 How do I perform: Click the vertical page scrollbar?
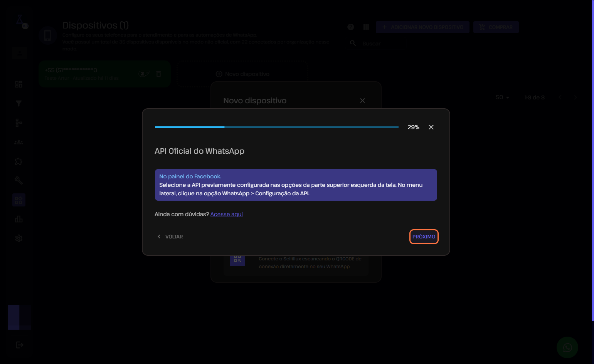tap(592, 160)
